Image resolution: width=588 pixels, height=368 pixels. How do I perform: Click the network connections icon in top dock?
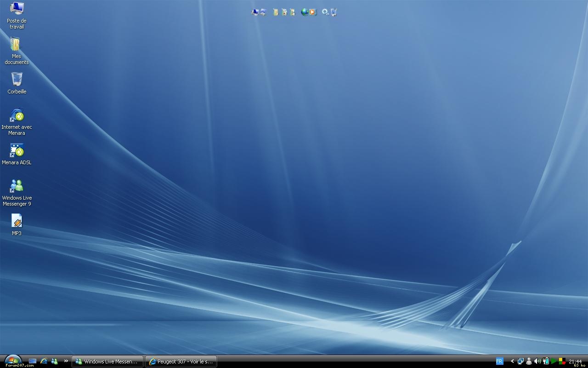(263, 12)
